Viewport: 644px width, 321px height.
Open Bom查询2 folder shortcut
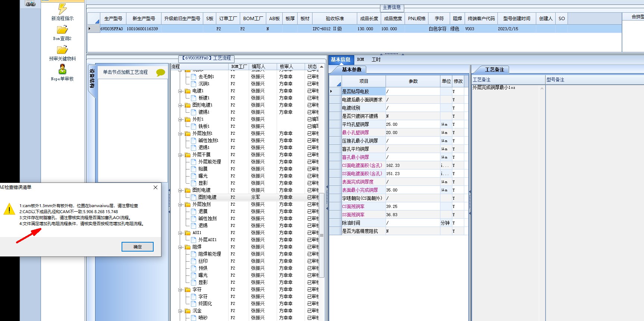[x=62, y=29]
